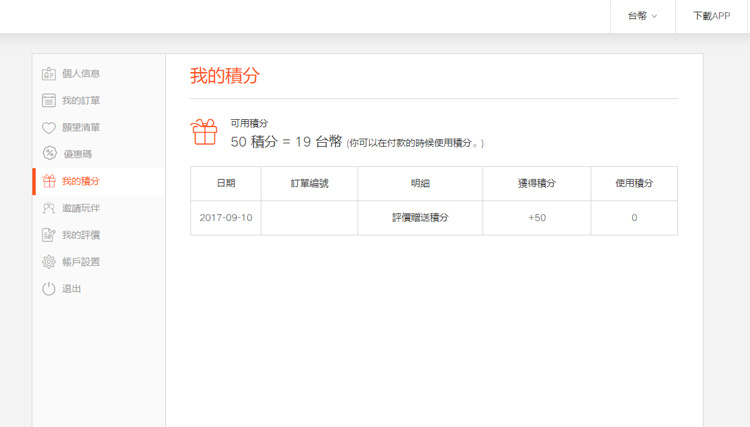Click the 我的積分 page heading
This screenshot has width=750, height=427.
(225, 76)
